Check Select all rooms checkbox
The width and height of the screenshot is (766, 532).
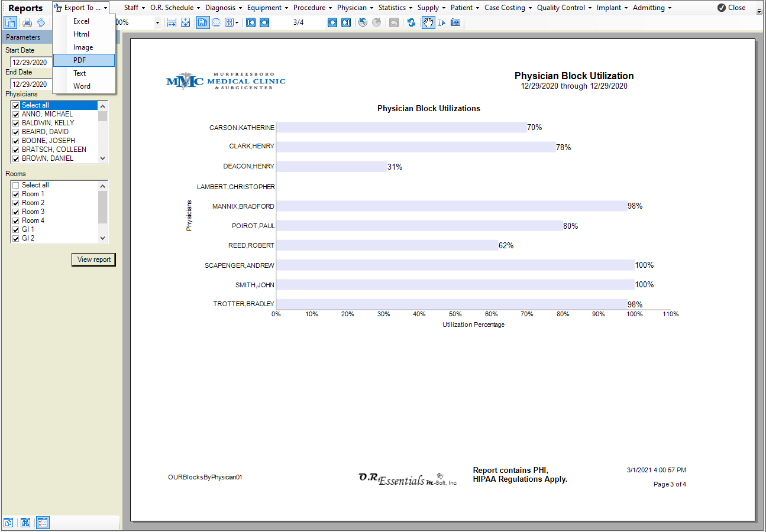pos(16,185)
